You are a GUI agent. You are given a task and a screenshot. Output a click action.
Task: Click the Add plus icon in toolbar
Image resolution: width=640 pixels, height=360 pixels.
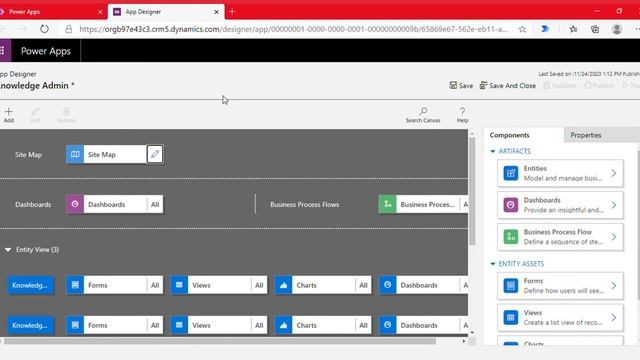pos(9,111)
